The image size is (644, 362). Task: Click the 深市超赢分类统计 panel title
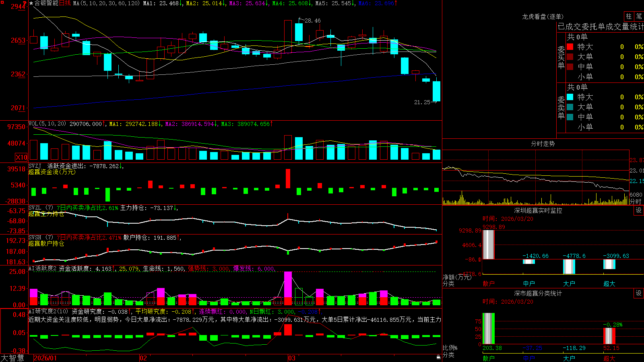[538, 293]
